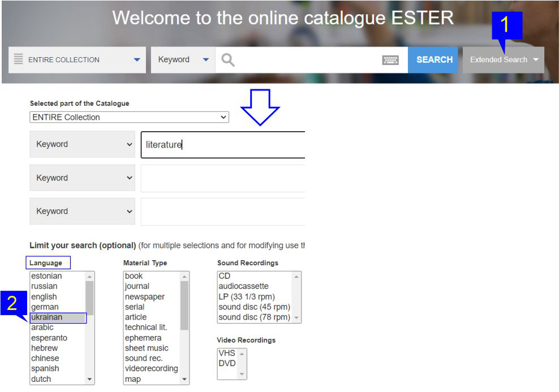Click the magnifying glass search icon

(x=228, y=60)
